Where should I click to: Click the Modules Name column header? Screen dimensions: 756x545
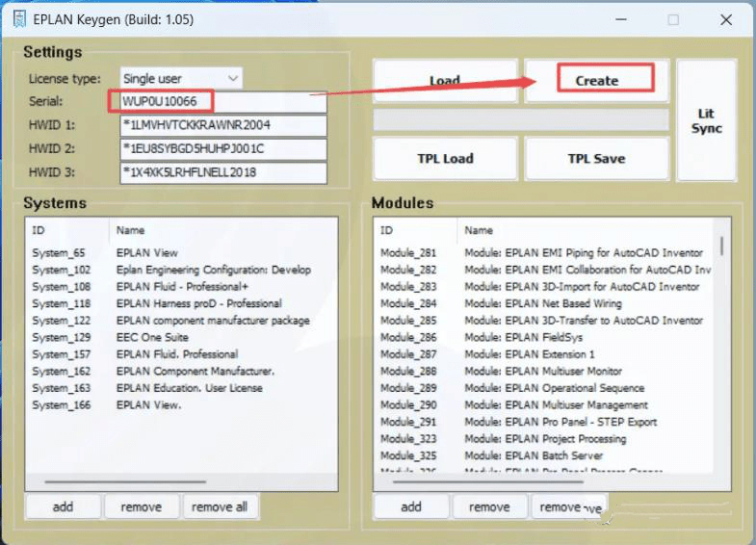[x=586, y=230]
